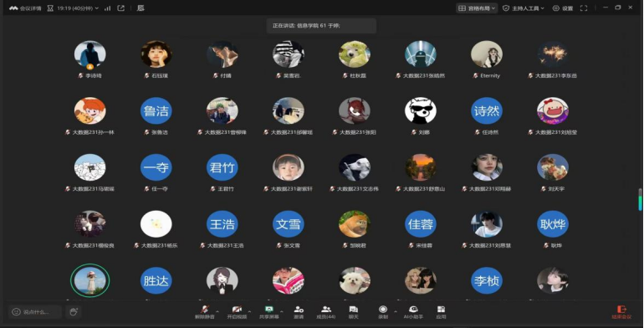Open the 应用 apps icon
Screen dimensions: 644x328
pos(441,312)
